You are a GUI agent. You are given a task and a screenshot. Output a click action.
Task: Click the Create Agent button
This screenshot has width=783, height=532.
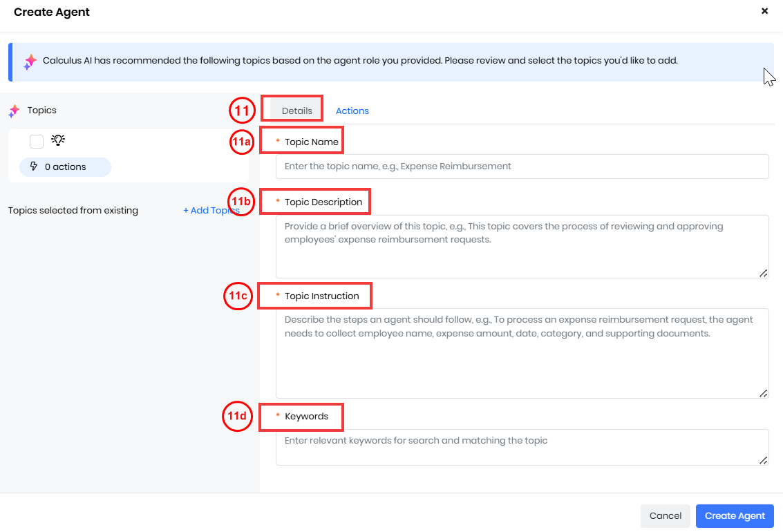point(735,515)
